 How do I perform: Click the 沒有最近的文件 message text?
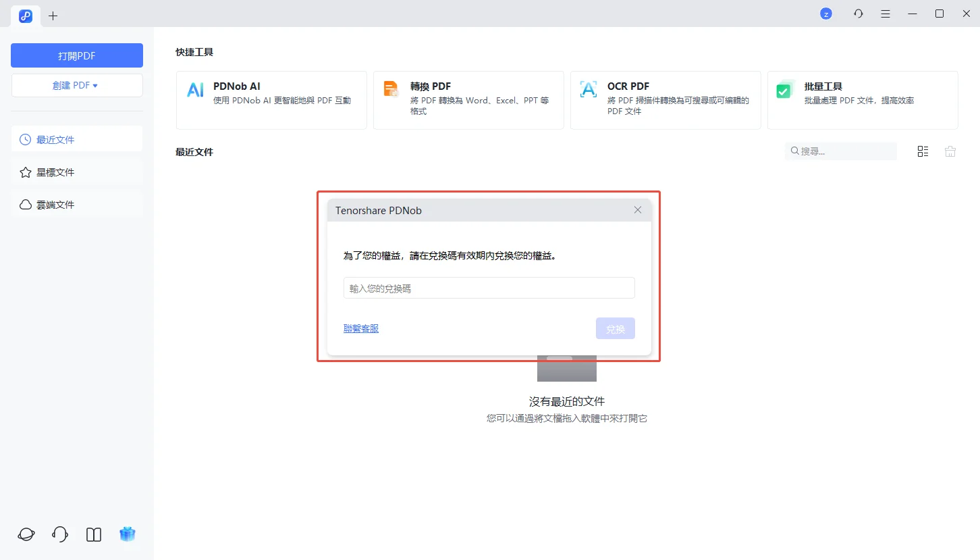point(567,401)
